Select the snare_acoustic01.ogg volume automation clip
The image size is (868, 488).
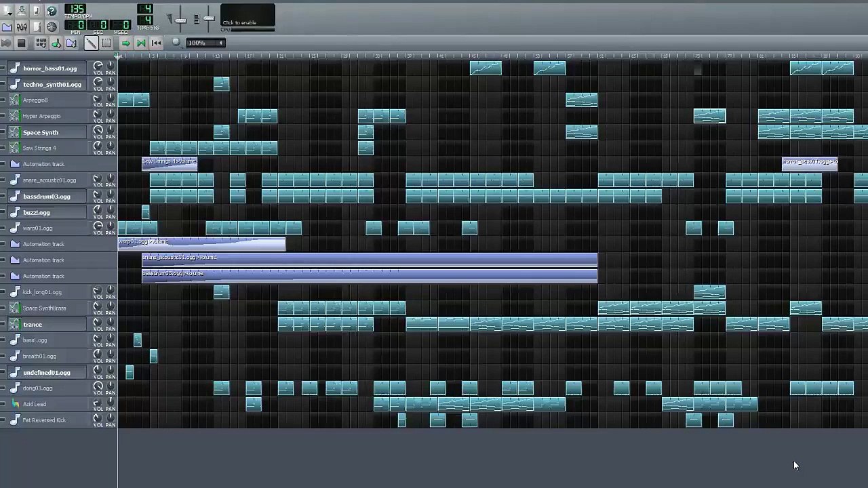[370, 260]
